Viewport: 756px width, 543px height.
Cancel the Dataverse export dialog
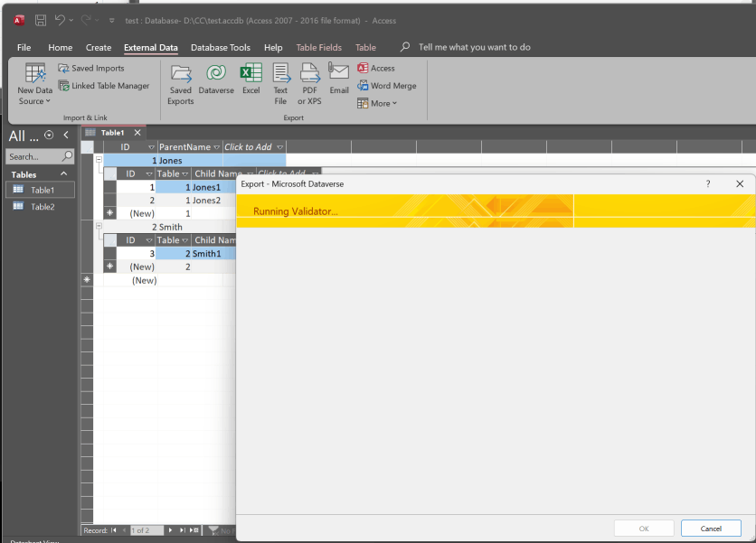[x=711, y=529]
